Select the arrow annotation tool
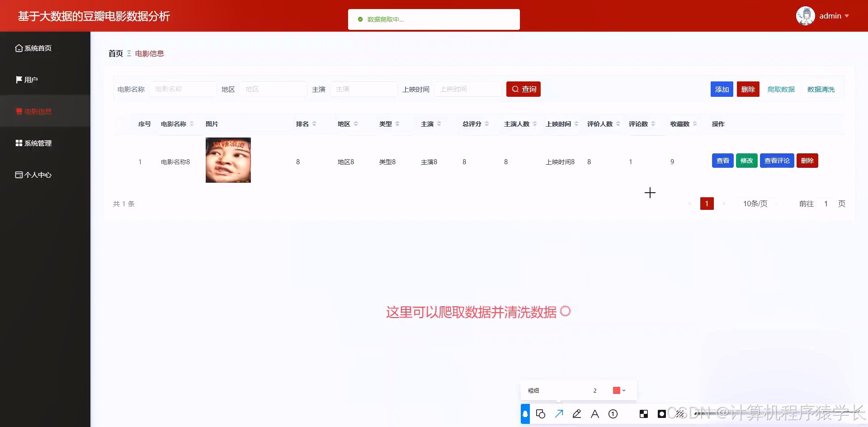Screen dimensions: 868x427 point(559,414)
